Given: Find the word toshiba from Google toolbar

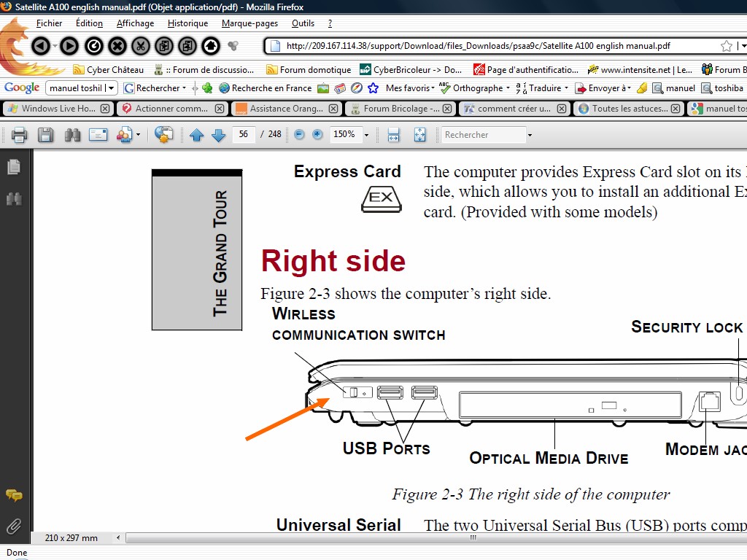Looking at the screenshot, I should click(722, 88).
